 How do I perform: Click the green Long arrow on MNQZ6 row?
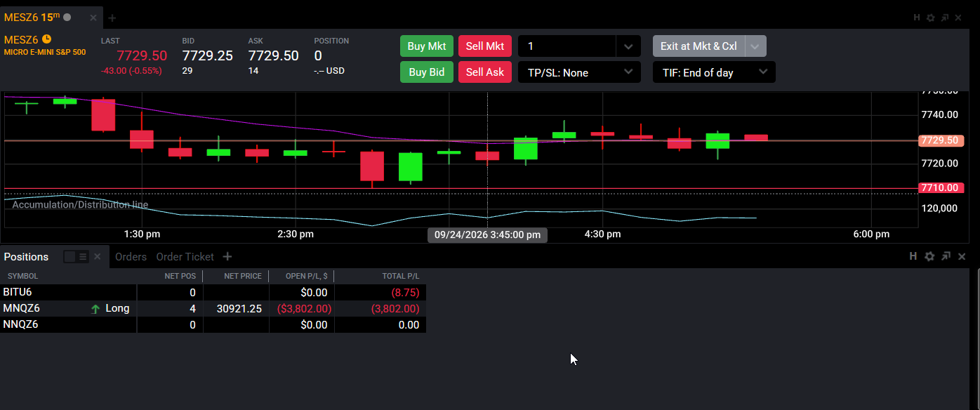point(95,308)
